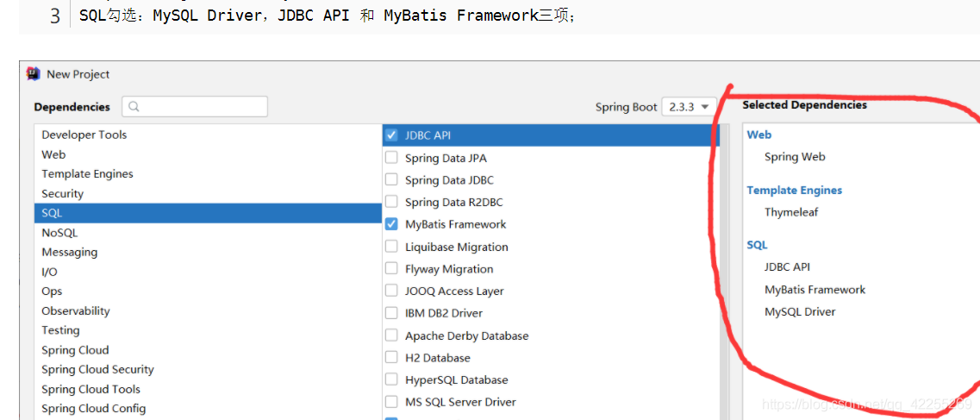This screenshot has width=980, height=420.
Task: Uncheck the JDBC API checkbox
Action: click(391, 135)
